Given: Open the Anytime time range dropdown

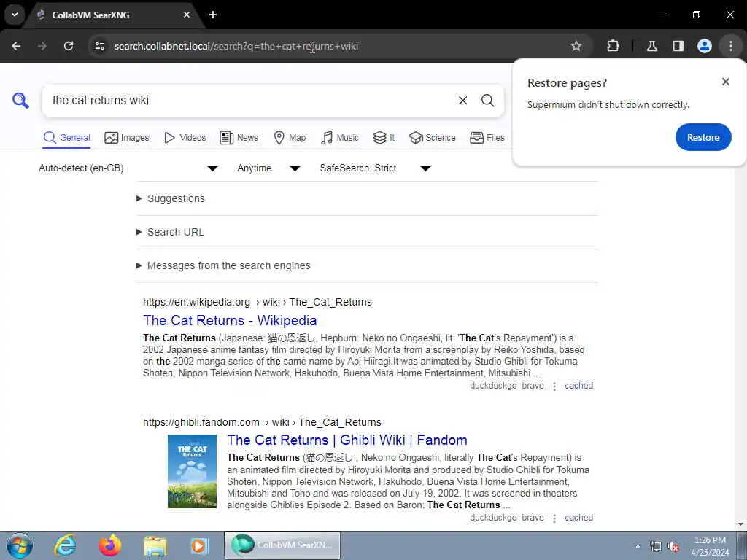Looking at the screenshot, I should coord(268,168).
